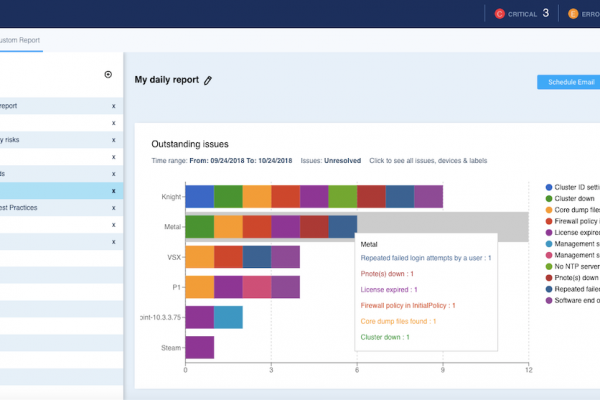Toggle Pnote(s) down legend entry
This screenshot has width=600, height=400.
tap(573, 278)
